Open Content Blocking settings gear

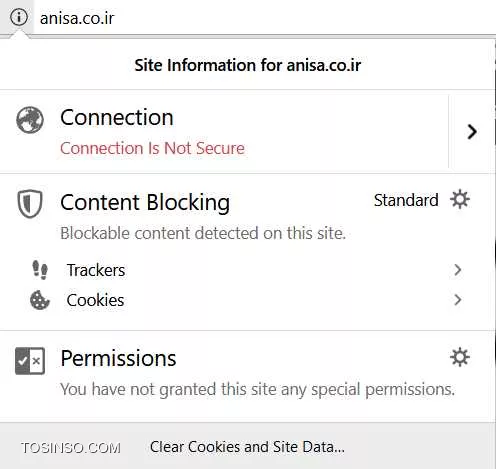460,199
